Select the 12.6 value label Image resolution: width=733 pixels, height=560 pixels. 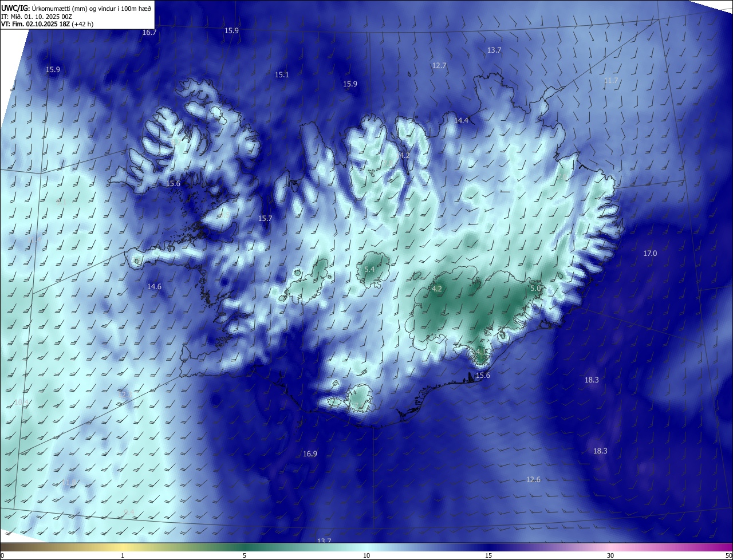click(x=533, y=480)
